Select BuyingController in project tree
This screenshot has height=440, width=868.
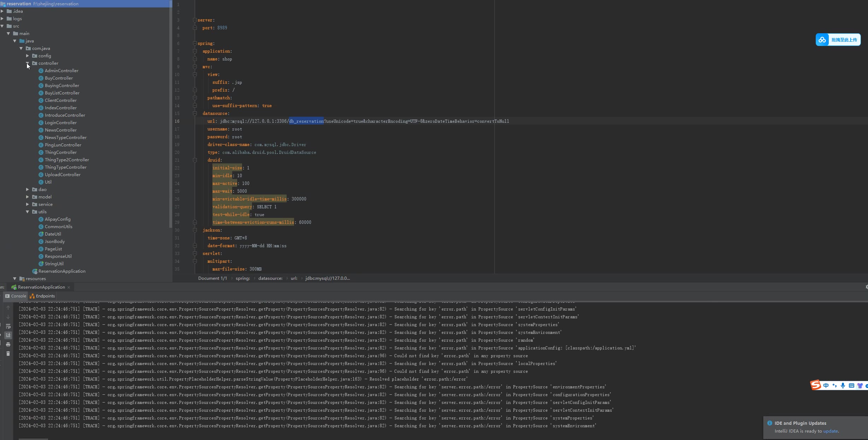(62, 85)
